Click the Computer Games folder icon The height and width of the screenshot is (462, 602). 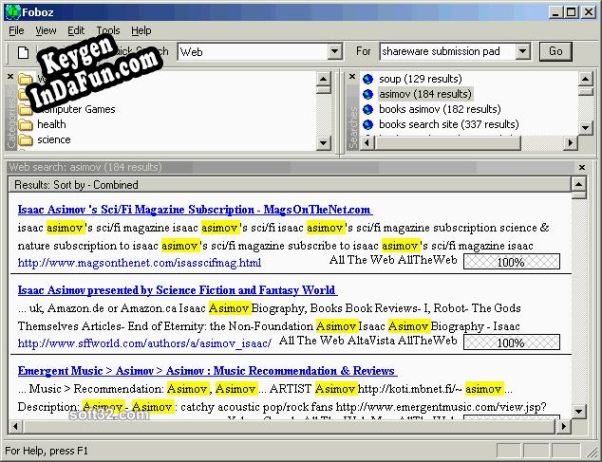tap(26, 110)
